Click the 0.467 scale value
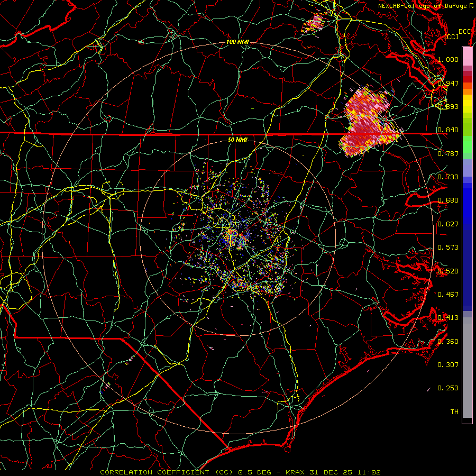The height and width of the screenshot is (476, 476). pyautogui.click(x=448, y=294)
